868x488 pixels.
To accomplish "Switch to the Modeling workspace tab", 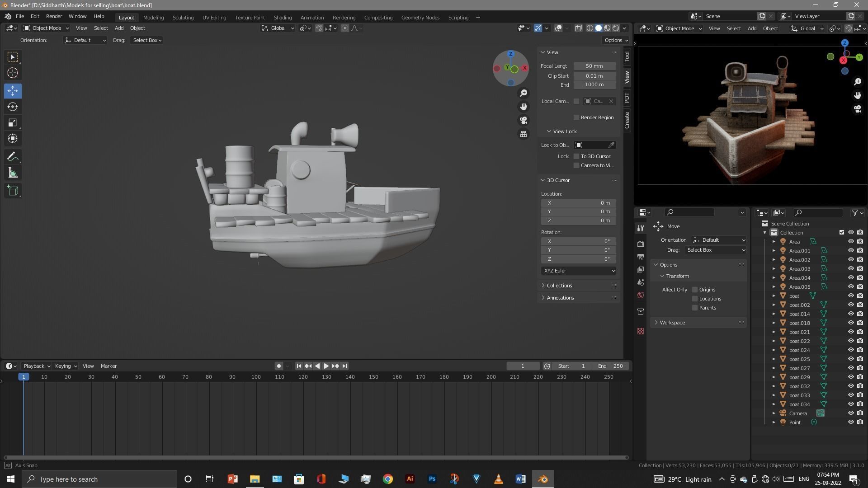I will pos(153,18).
